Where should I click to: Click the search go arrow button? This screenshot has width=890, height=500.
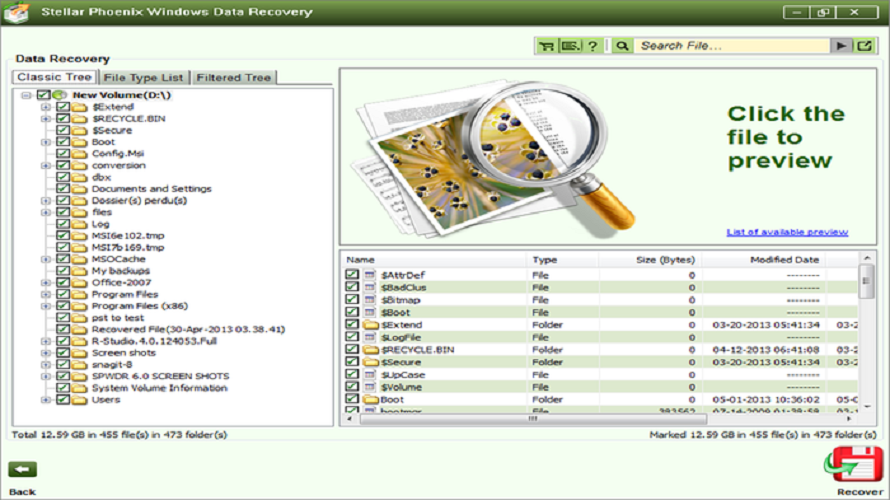[x=841, y=46]
